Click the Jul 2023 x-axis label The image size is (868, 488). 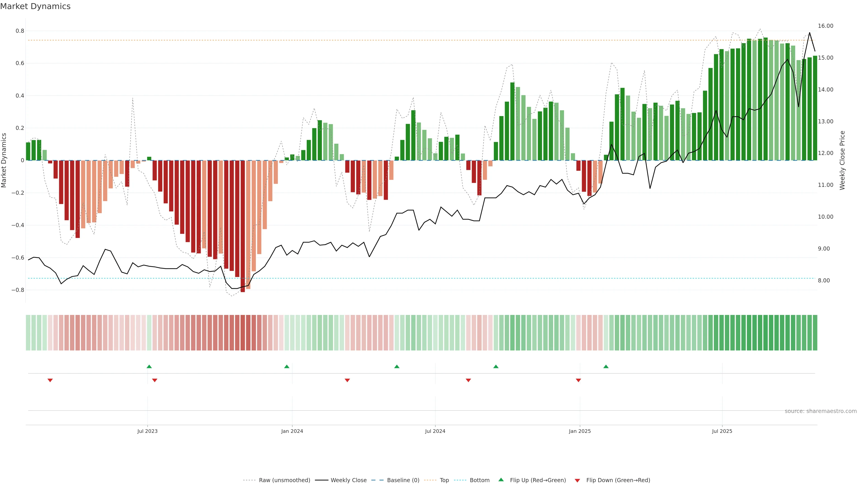147,431
